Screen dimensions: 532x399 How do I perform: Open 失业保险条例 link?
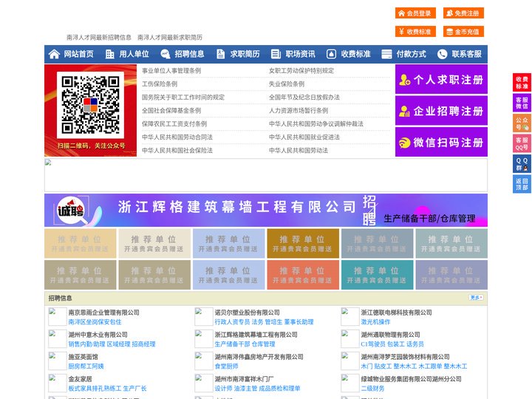[287, 83]
